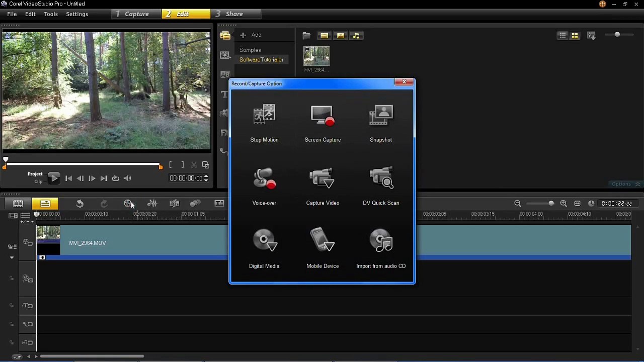Step back one frame
Viewport: 644px width, 362px height.
tap(80, 178)
